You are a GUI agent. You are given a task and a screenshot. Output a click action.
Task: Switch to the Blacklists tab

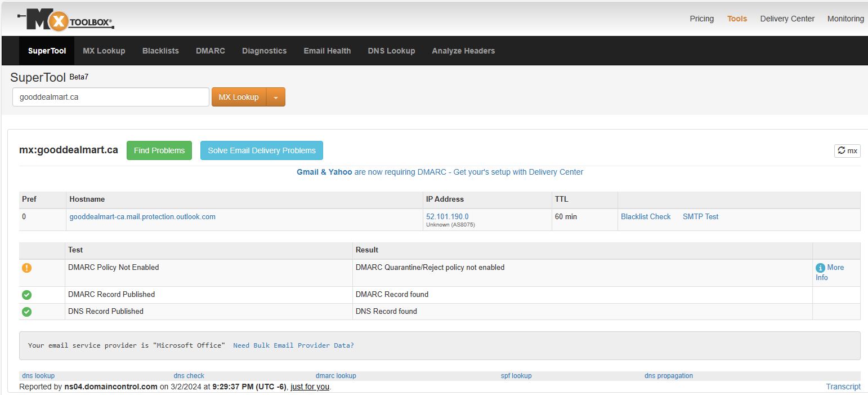[160, 51]
